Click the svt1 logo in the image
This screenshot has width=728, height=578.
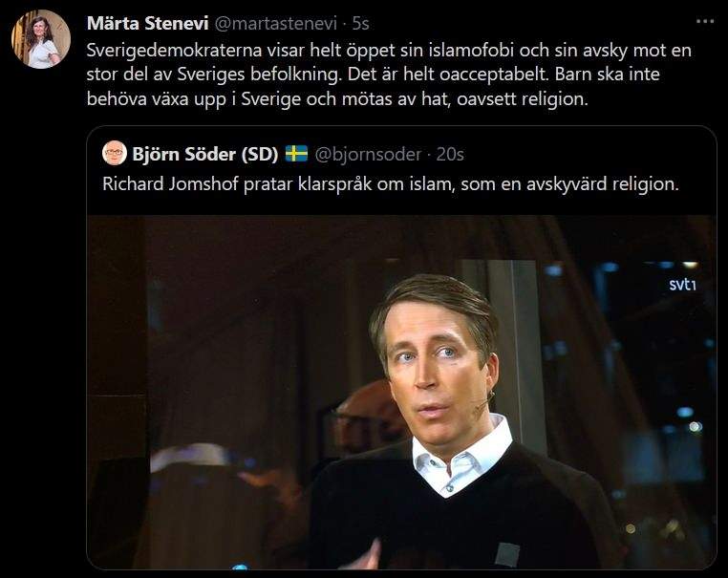click(x=682, y=285)
